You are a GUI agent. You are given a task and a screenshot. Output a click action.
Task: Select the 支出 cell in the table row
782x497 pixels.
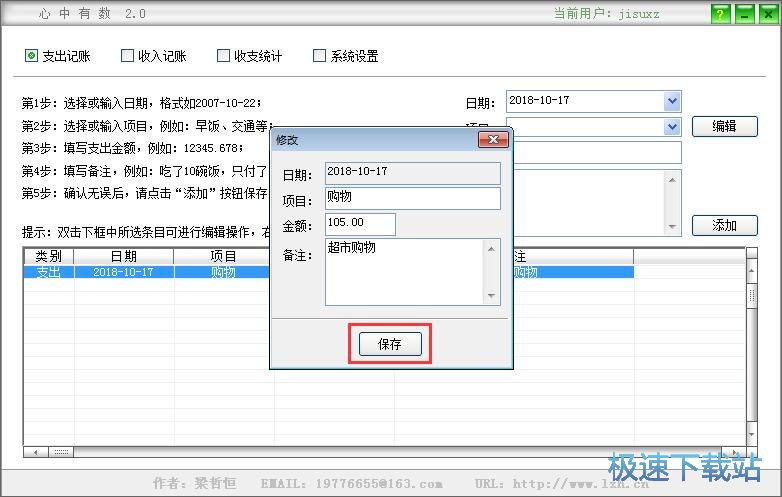point(49,272)
